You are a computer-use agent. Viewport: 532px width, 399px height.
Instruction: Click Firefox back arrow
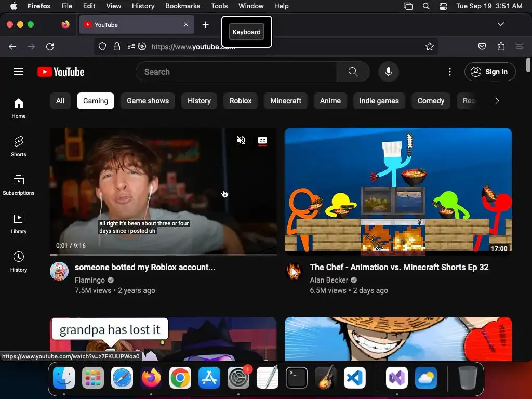[12, 46]
